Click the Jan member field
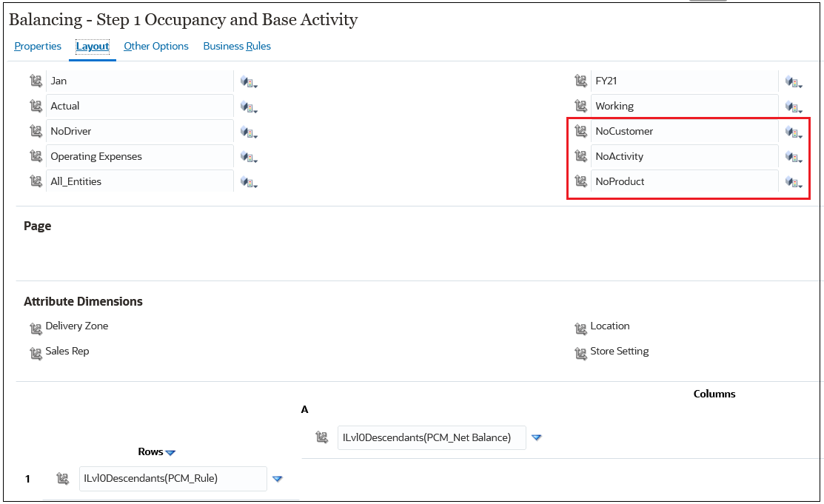 point(140,81)
